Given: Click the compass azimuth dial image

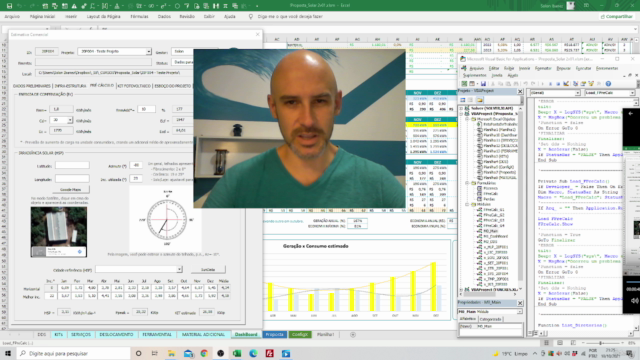Looking at the screenshot, I should (x=167, y=220).
